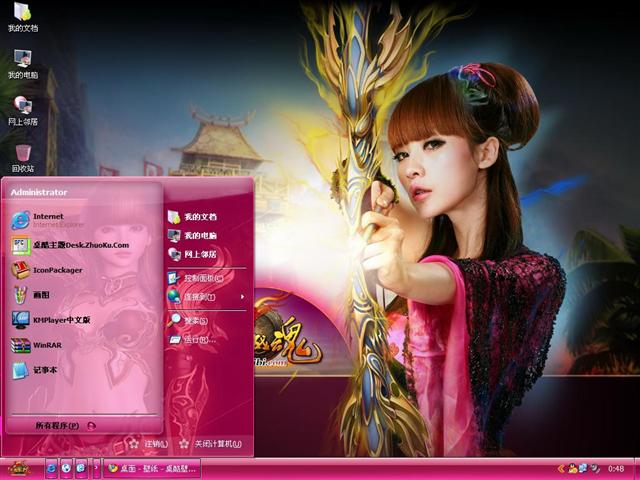Click the 注销(L) log off button
Viewport: 640px width, 480px height.
[x=148, y=444]
